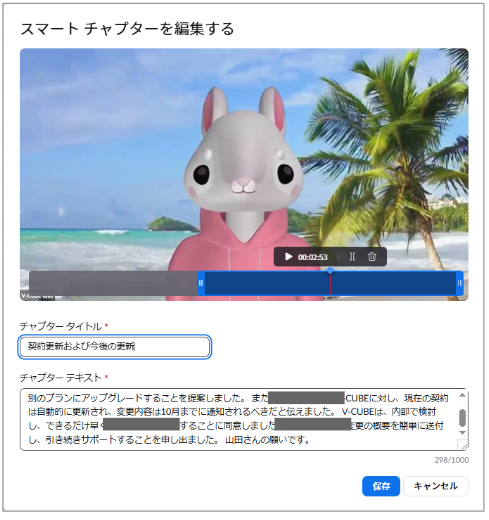Click the text area scrollbar up arrow
The image size is (489, 520).
[x=462, y=395]
